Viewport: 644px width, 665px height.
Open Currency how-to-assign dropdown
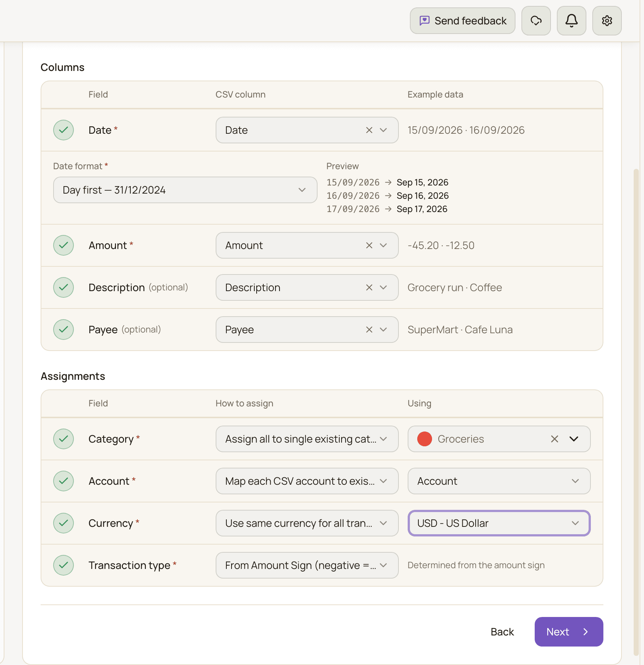(307, 523)
